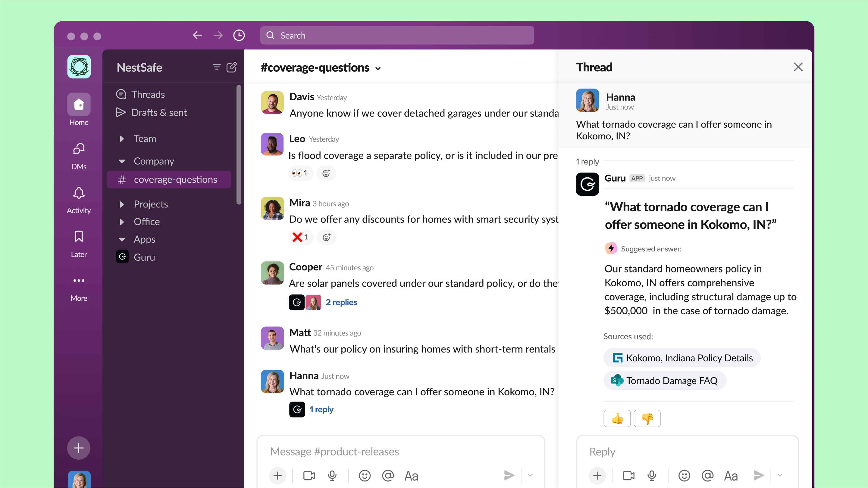Record audio clip in thread reply box

pos(652,476)
